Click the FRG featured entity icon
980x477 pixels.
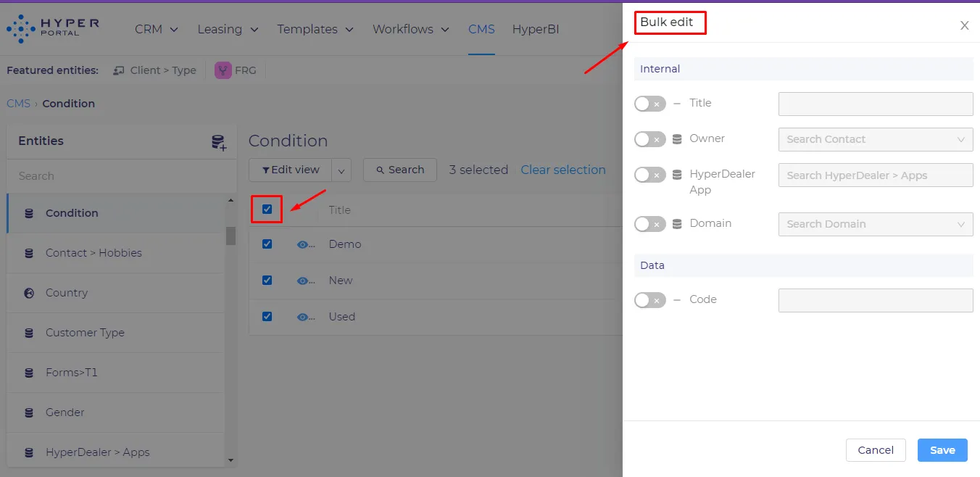click(x=223, y=70)
